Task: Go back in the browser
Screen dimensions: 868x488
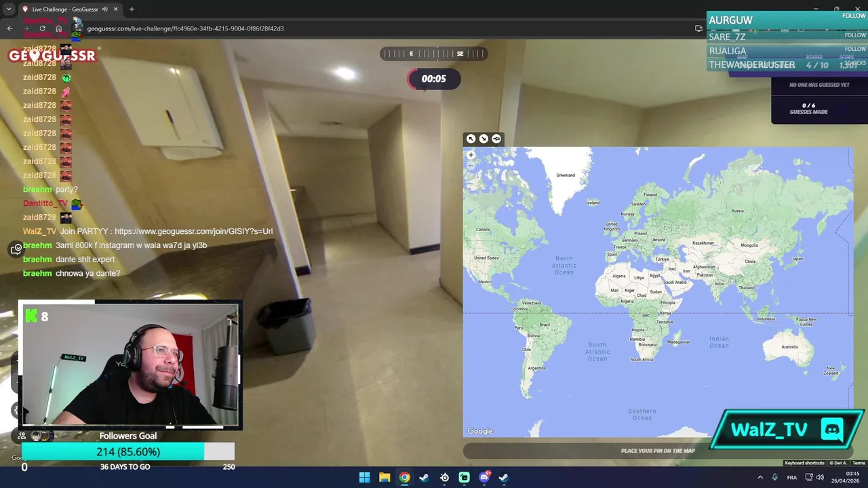Action: pyautogui.click(x=9, y=28)
